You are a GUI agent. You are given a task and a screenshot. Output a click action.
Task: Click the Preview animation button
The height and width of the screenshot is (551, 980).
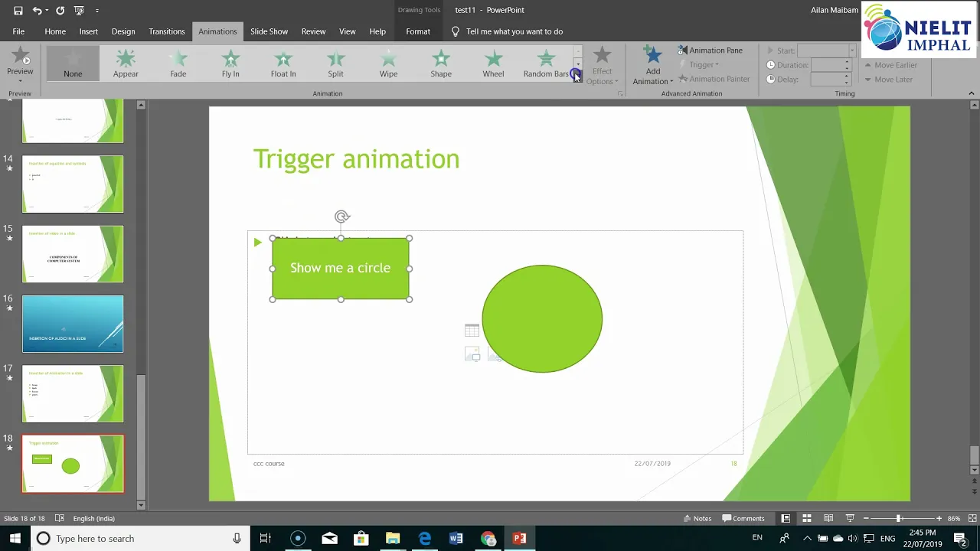click(x=20, y=64)
